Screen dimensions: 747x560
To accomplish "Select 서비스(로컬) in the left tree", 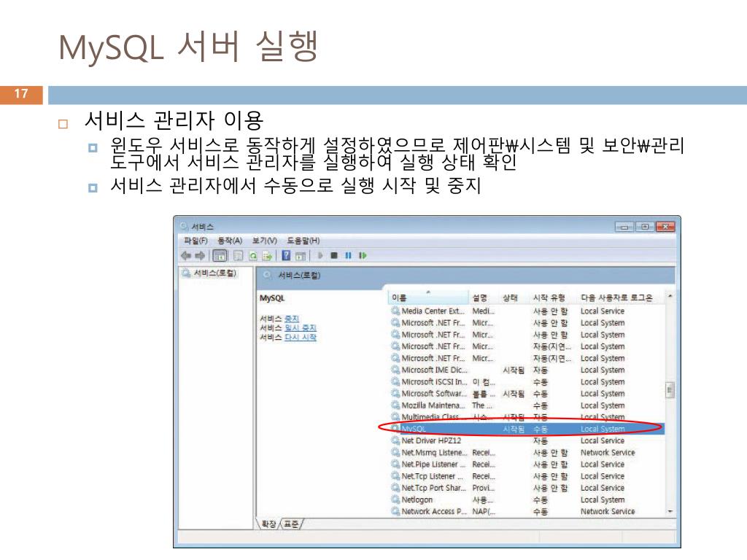I will [x=214, y=273].
